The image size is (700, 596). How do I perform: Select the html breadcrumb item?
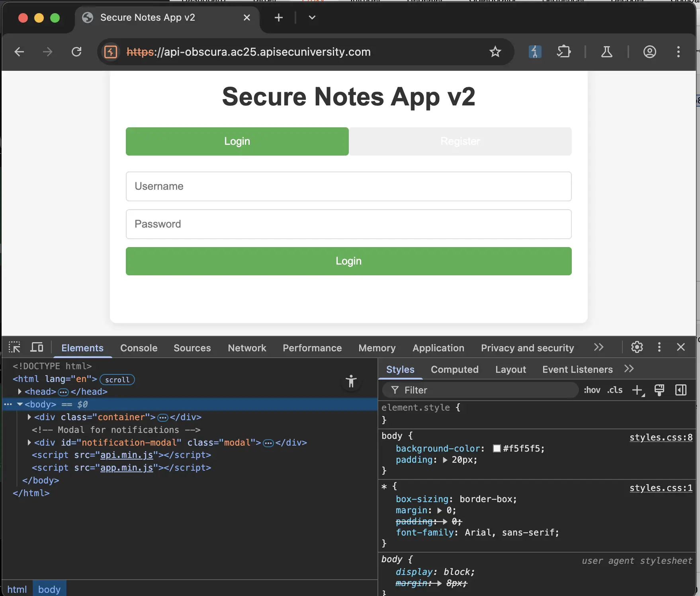pyautogui.click(x=17, y=589)
